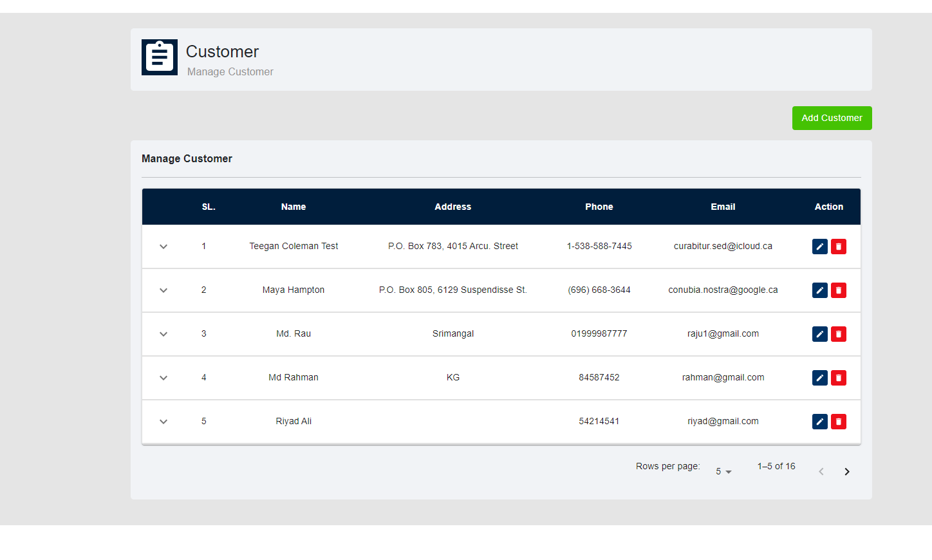Delete the Teegan Coleman Test customer
The image size is (932, 560).
838,247
